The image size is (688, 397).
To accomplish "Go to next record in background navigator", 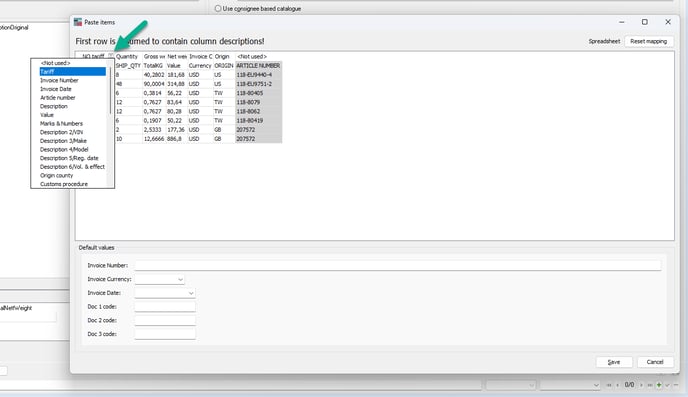I will click(x=641, y=385).
